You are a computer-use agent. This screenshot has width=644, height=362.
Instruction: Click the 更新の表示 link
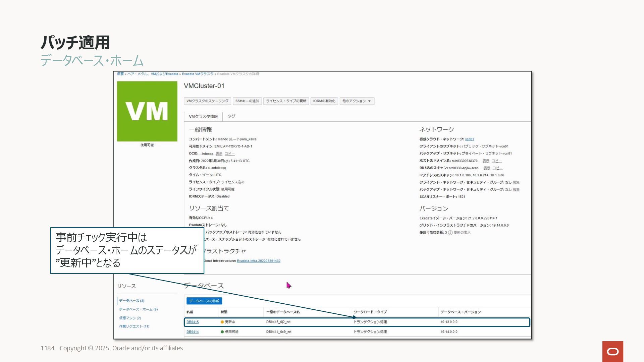(462, 233)
